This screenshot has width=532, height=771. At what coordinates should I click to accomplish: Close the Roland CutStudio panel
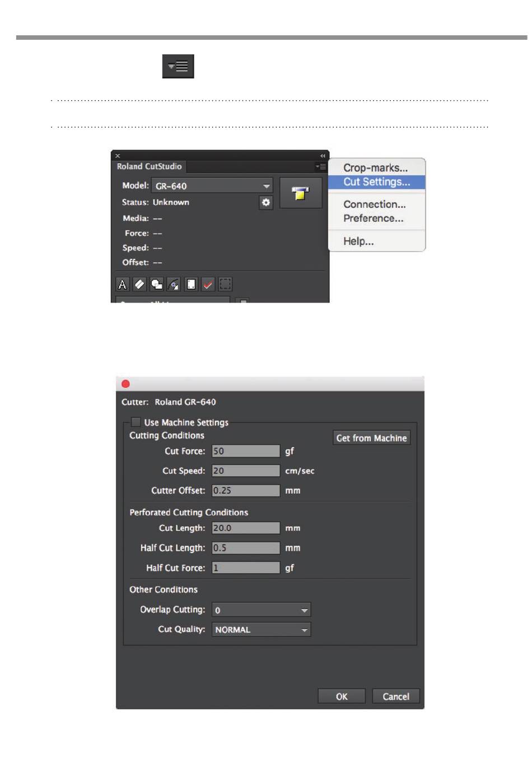coord(118,156)
